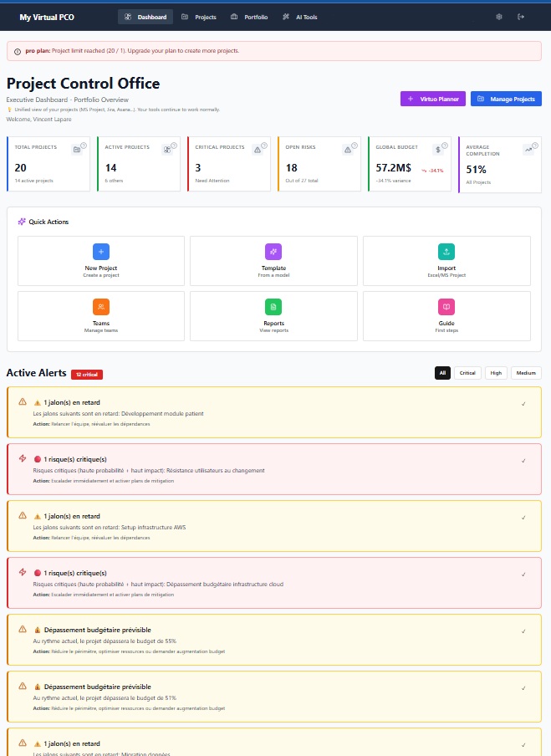Click the logout icon in top bar

point(521,17)
